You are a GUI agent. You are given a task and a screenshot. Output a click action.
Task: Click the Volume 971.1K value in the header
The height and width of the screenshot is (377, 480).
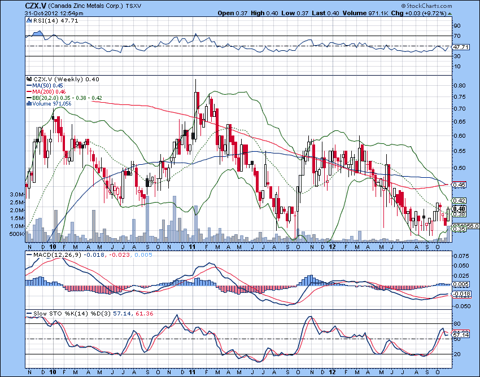(x=365, y=13)
